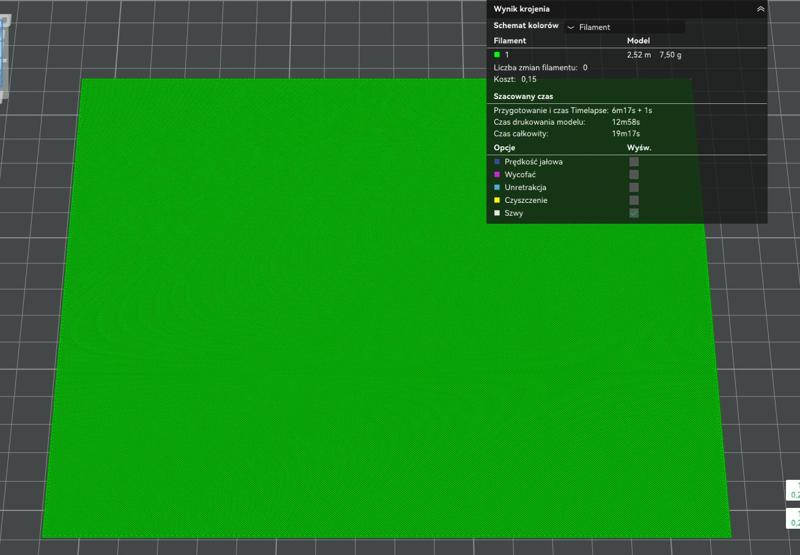Image resolution: width=800 pixels, height=555 pixels.
Task: Toggle the Czyszczenie display checkbox
Action: pyautogui.click(x=634, y=200)
